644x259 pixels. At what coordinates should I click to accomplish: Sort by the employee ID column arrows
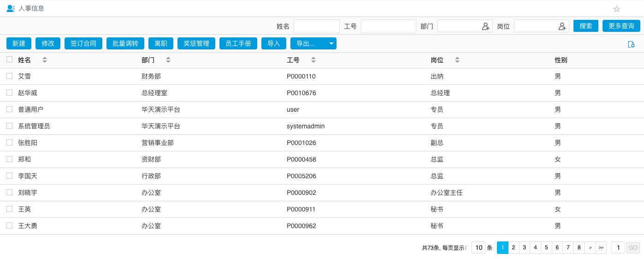(313, 60)
